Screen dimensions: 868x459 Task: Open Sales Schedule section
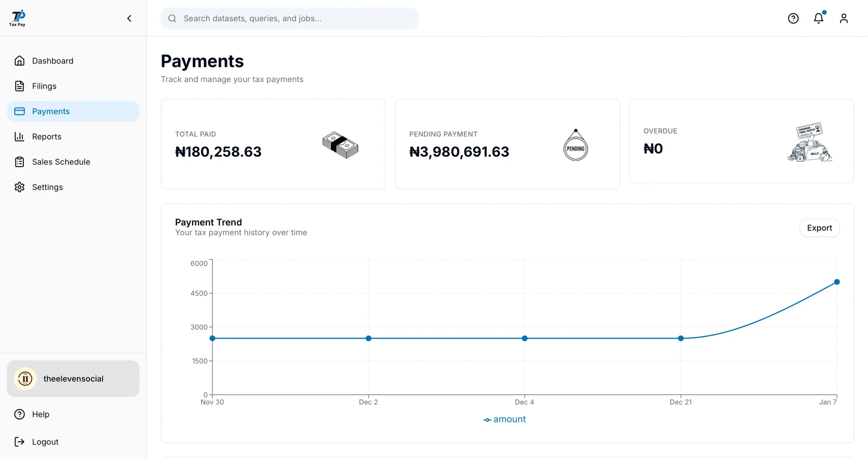click(61, 162)
